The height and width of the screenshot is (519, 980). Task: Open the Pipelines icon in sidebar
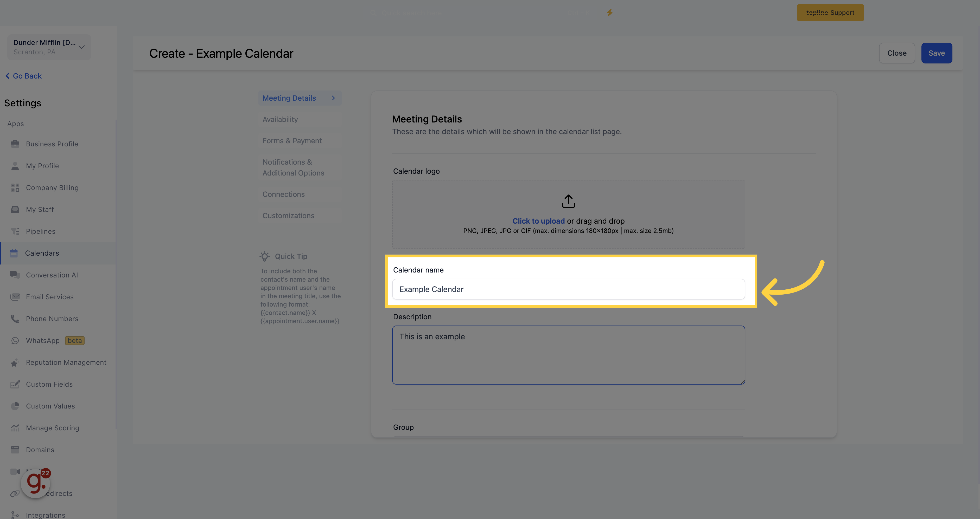[15, 231]
